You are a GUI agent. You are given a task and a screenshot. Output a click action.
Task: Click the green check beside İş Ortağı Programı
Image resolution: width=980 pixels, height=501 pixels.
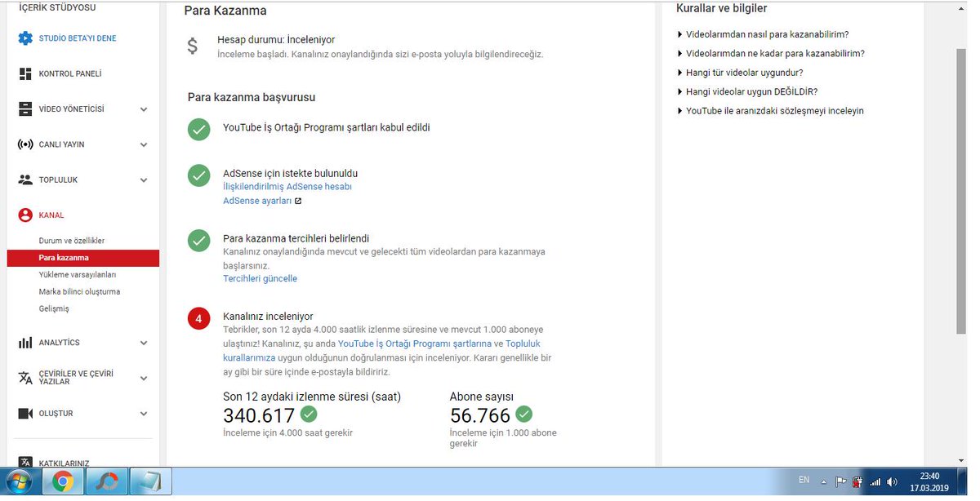pos(198,129)
